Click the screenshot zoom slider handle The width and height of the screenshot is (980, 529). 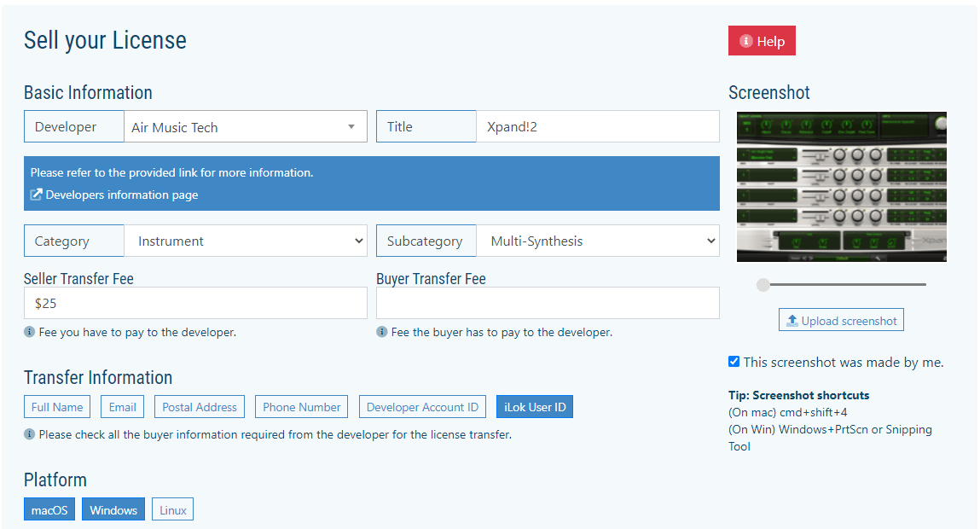point(763,284)
